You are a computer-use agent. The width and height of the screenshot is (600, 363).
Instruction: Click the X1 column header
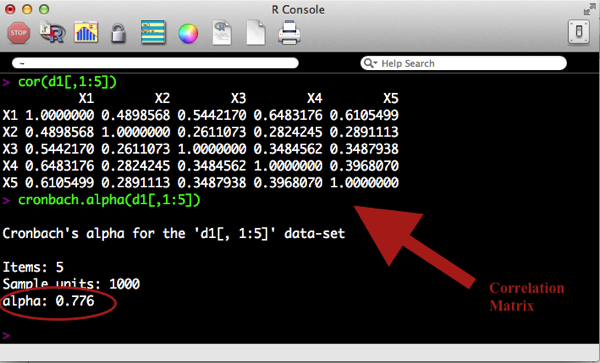(86, 99)
